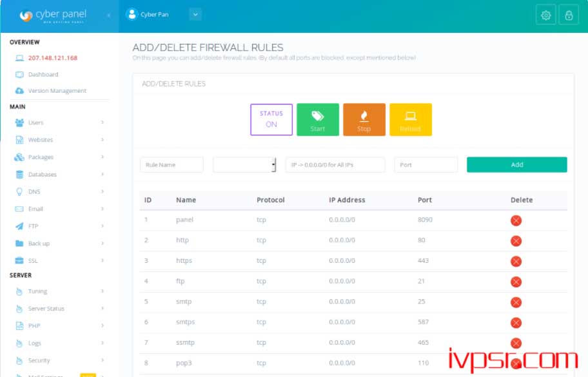Screen dimensions: 588x377
Task: Delete the https rule on port 443
Action: coord(516,261)
